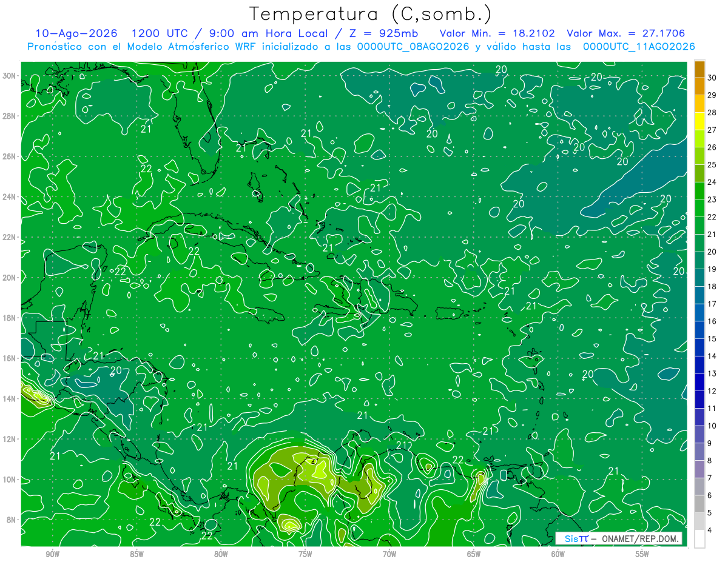Click the title 'Temperatura (C,somb.)'
This screenshot has width=728, height=562.
pos(371,13)
